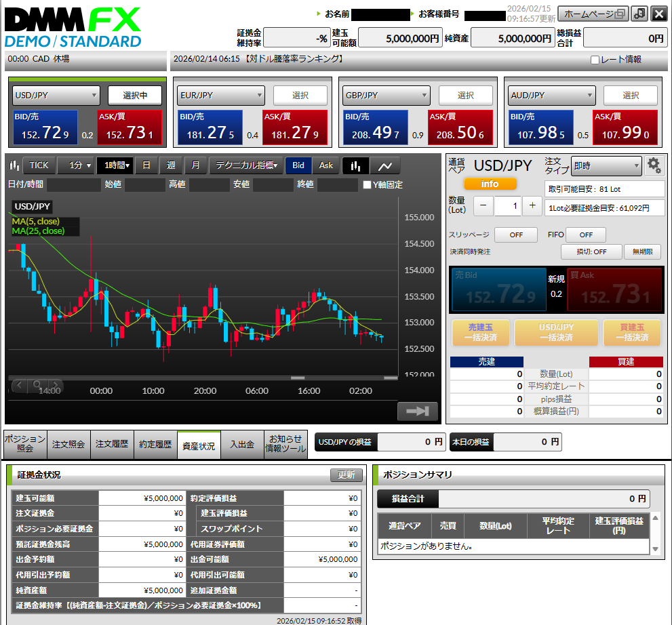Enable the レート情報 checkbox
This screenshot has height=625, width=672.
click(595, 60)
